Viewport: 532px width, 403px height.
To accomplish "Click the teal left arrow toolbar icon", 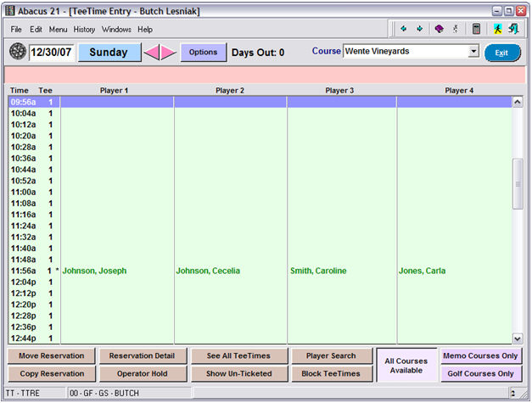I will pyautogui.click(x=404, y=29).
